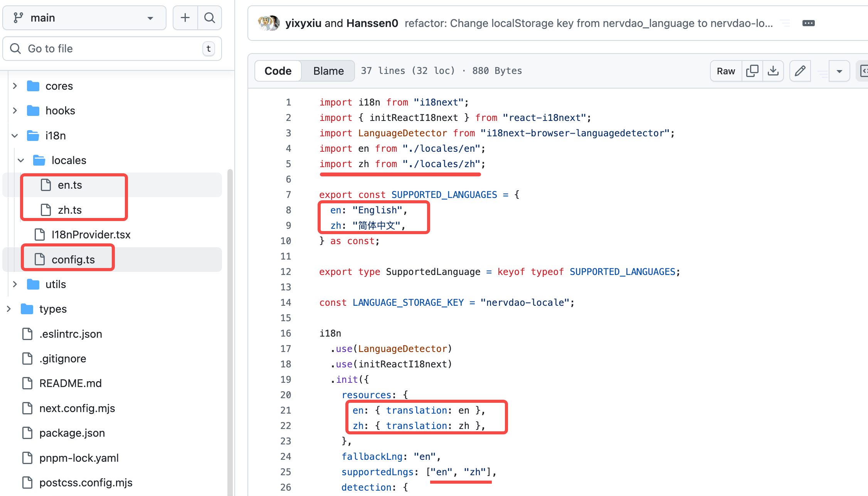Open zh.ts in file tree
This screenshot has height=496, width=868.
pos(70,210)
